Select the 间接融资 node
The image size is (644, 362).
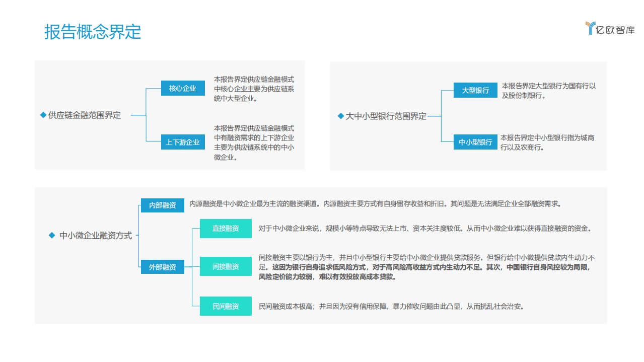tap(226, 266)
